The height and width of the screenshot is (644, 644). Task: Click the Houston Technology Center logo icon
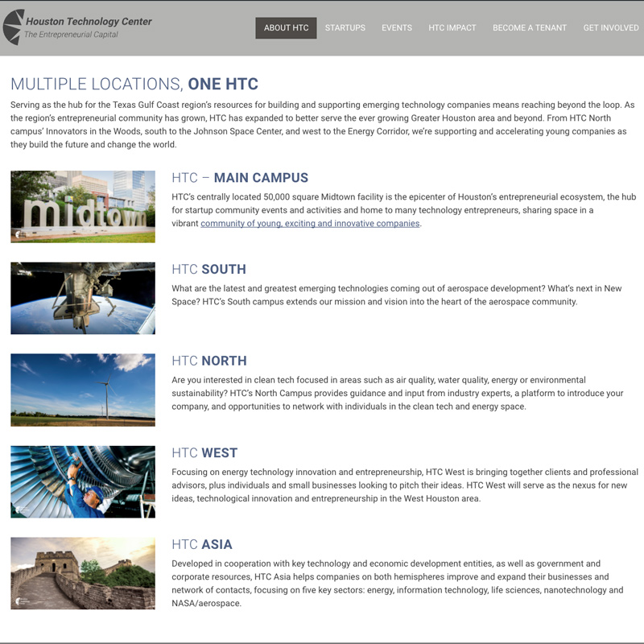[x=13, y=27]
